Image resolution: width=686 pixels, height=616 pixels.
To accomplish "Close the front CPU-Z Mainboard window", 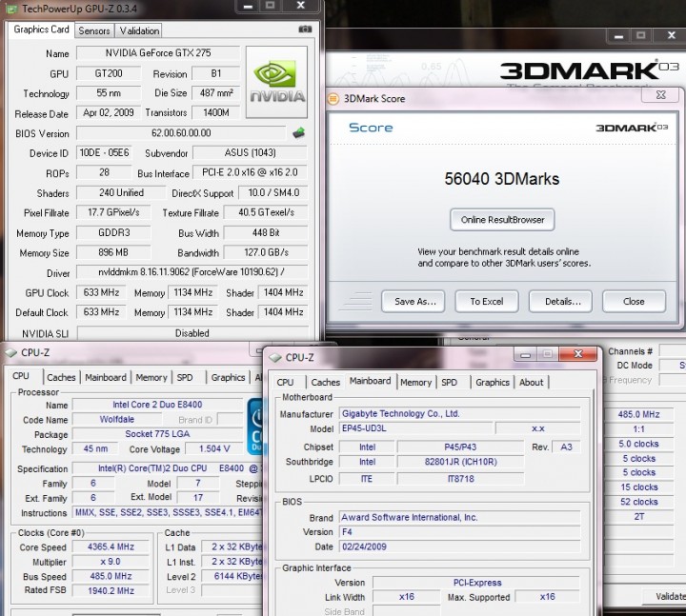I will 578,354.
